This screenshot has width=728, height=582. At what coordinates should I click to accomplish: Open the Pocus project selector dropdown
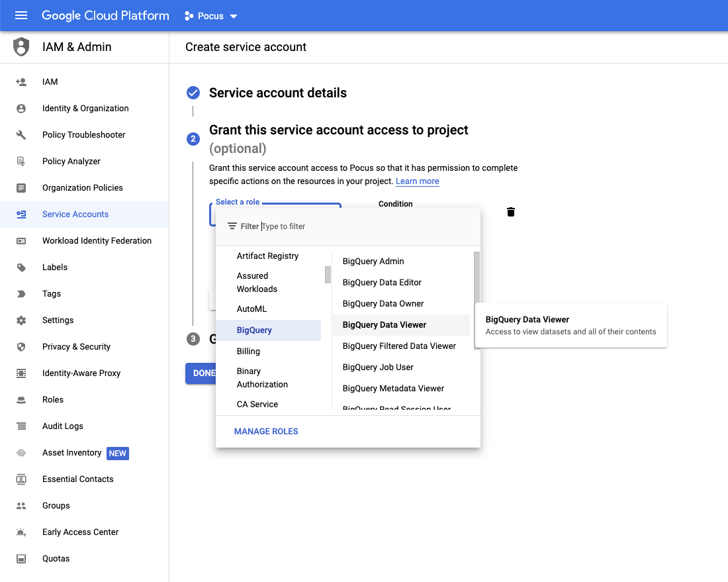pos(210,16)
